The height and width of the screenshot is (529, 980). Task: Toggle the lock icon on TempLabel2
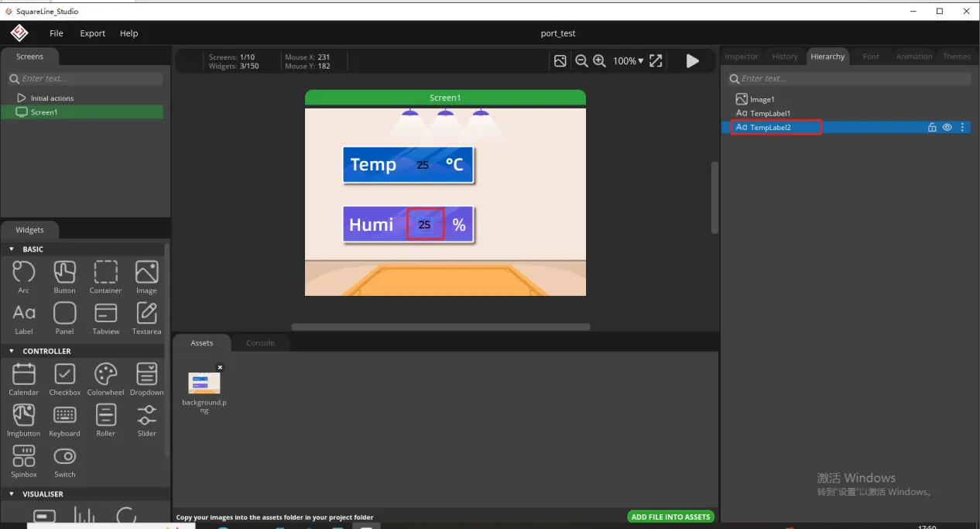[x=932, y=128]
